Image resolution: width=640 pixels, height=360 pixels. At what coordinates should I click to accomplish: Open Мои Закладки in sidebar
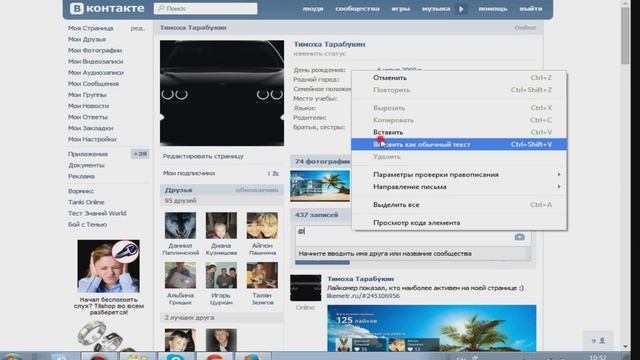[x=91, y=128]
